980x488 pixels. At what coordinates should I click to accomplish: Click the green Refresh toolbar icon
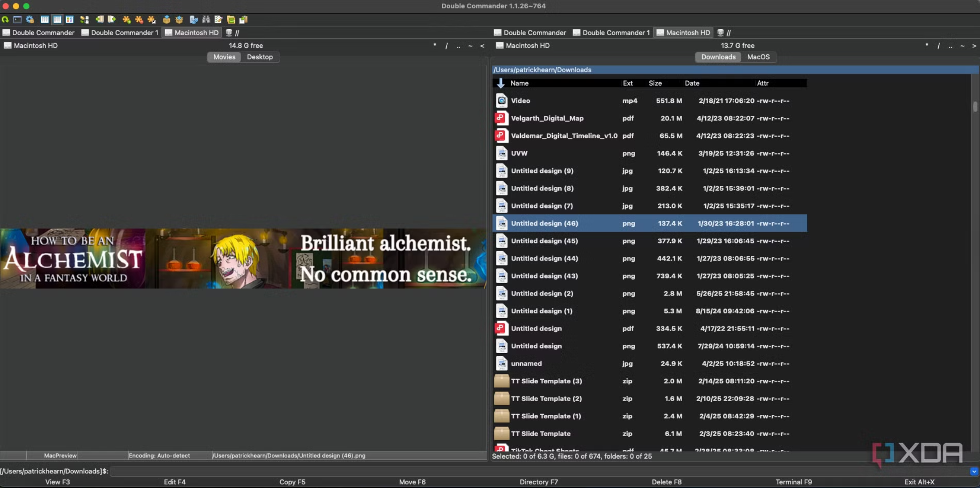coord(5,20)
